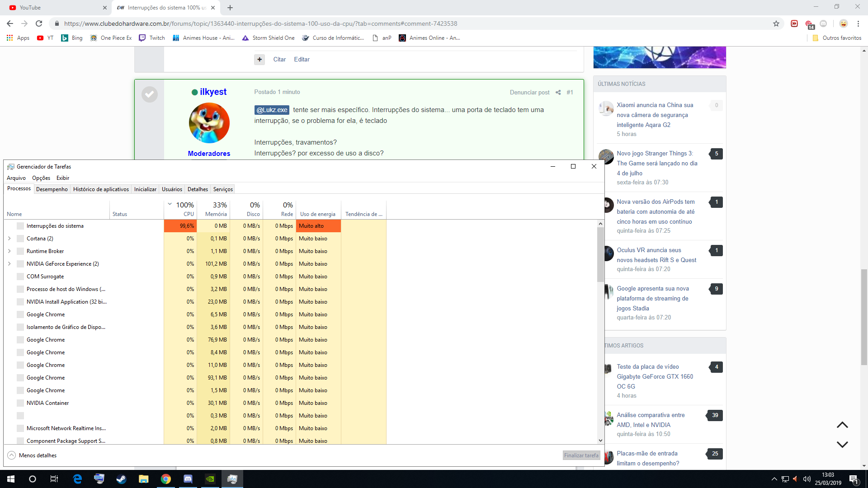Open Steam from the taskbar
The image size is (868, 488).
[121, 479]
